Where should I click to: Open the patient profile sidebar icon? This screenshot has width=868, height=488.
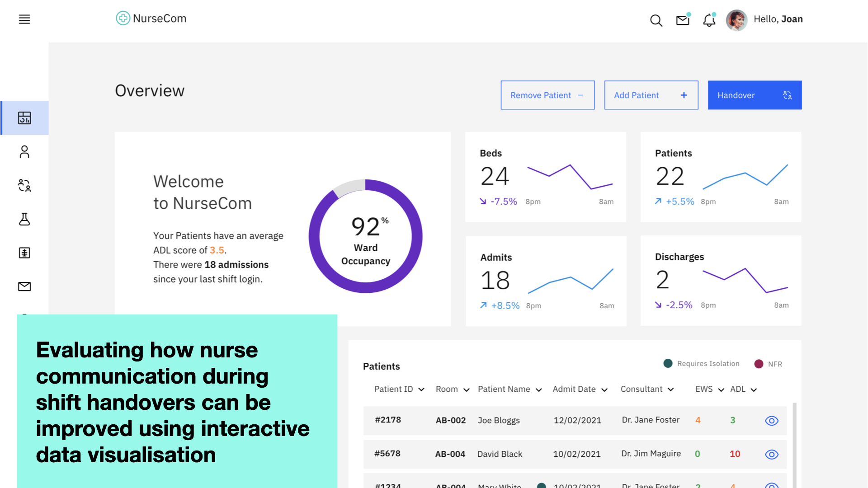coord(24,152)
